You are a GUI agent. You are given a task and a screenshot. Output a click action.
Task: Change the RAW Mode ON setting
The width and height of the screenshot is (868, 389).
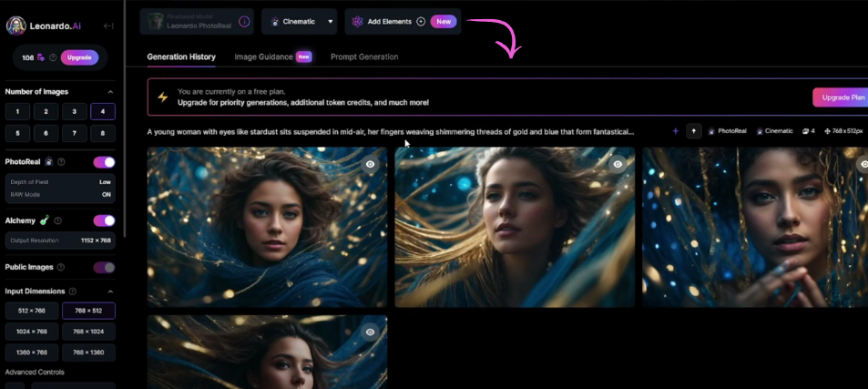coord(60,195)
